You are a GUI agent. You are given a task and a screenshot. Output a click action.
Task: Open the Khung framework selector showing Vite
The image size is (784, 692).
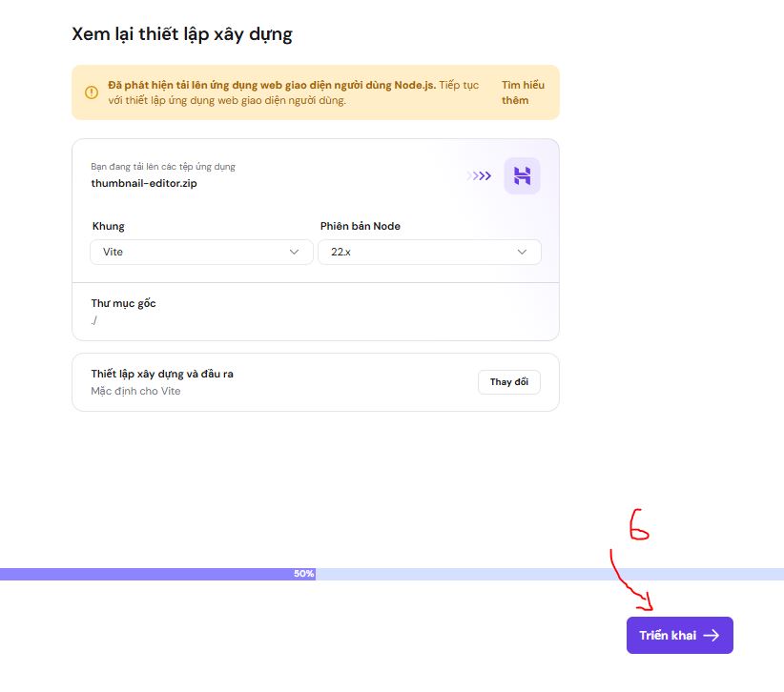coord(200,252)
